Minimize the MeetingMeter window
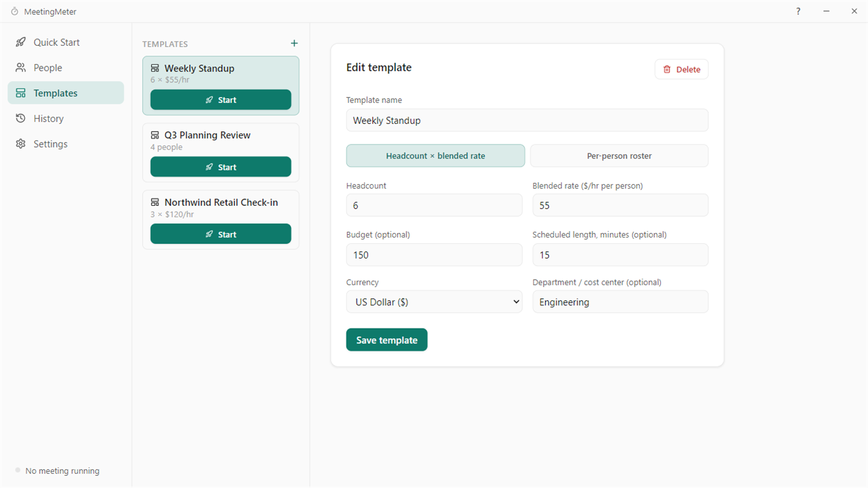This screenshot has width=868, height=488. click(826, 11)
